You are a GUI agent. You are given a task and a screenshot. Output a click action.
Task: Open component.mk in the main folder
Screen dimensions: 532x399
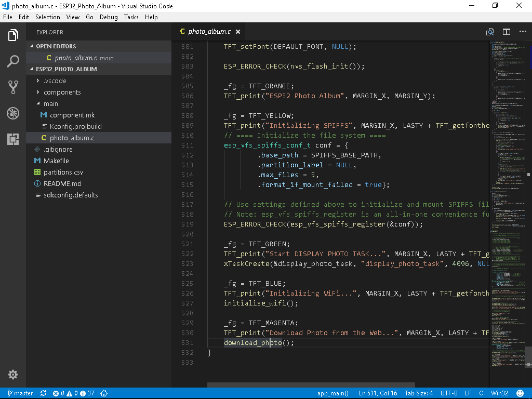point(99,115)
